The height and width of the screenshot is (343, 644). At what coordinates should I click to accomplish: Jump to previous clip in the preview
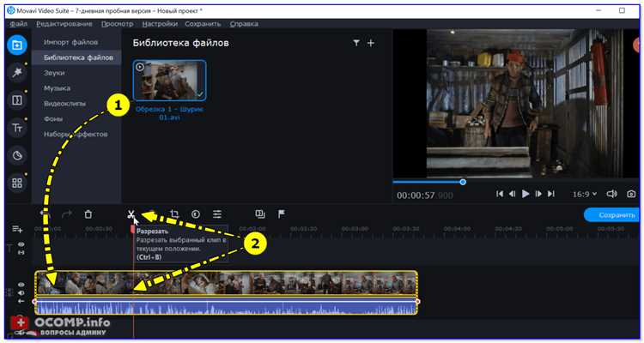coord(500,194)
